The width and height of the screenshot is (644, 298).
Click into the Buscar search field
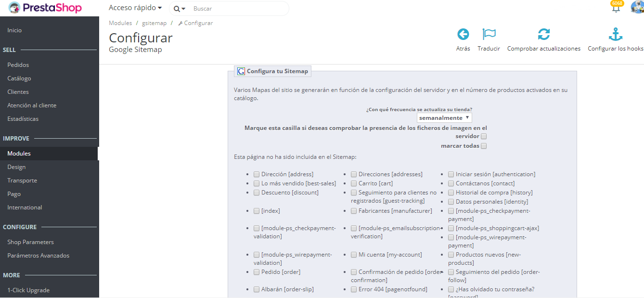(238, 9)
